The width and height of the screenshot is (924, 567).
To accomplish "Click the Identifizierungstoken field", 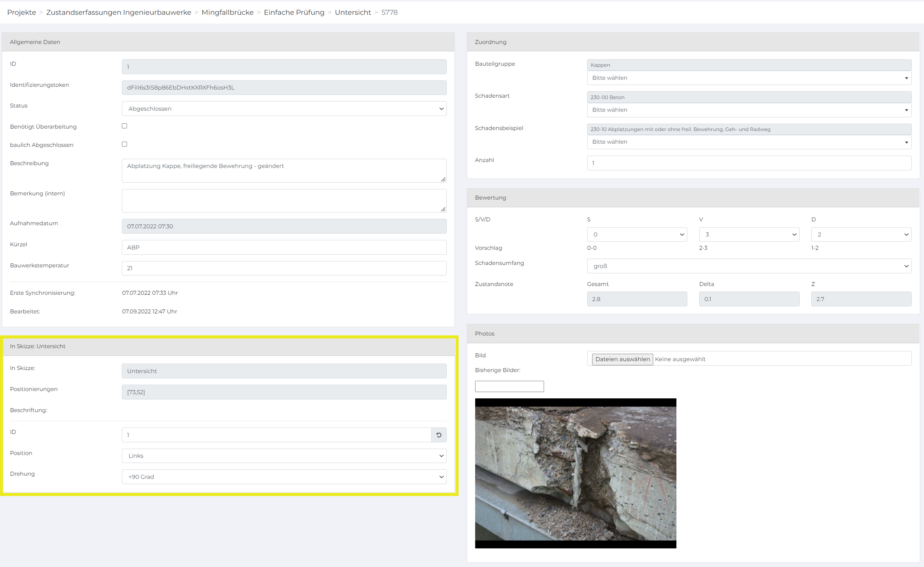I will click(284, 88).
